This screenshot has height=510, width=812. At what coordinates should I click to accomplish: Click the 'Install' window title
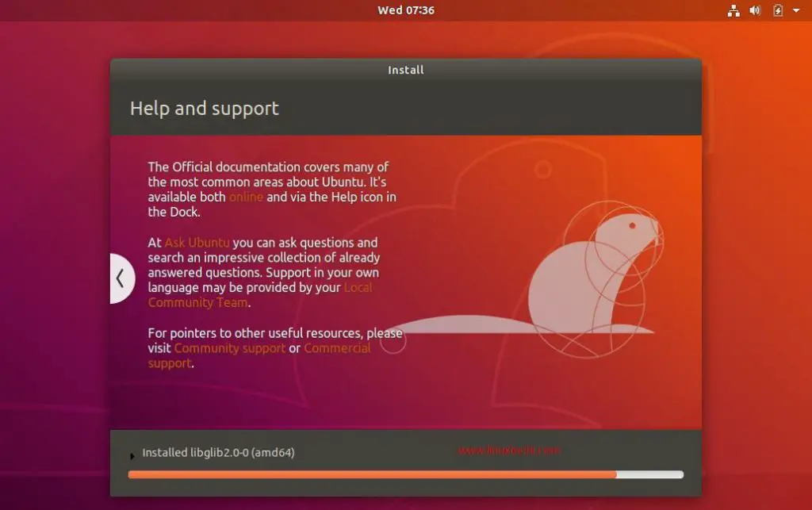[406, 70]
